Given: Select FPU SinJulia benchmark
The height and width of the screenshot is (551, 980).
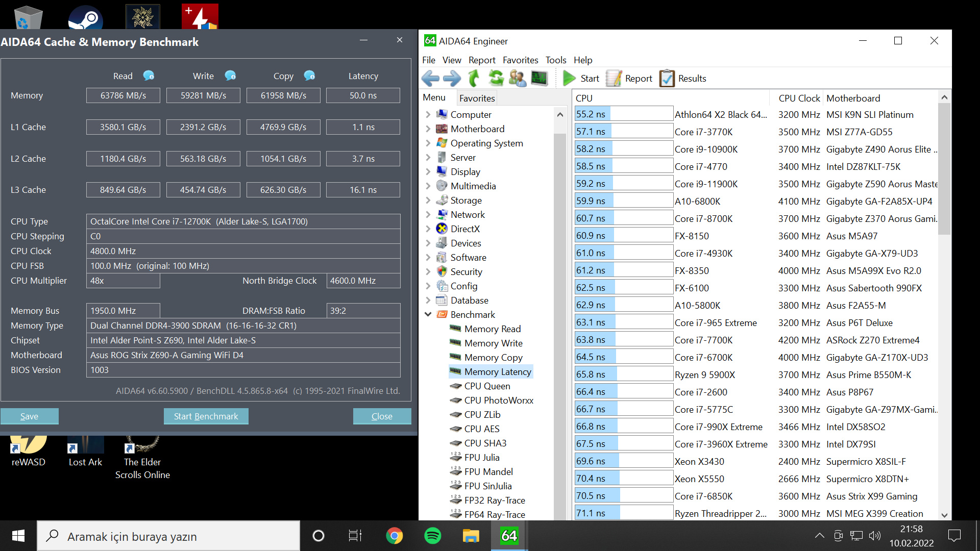Looking at the screenshot, I should [x=487, y=486].
